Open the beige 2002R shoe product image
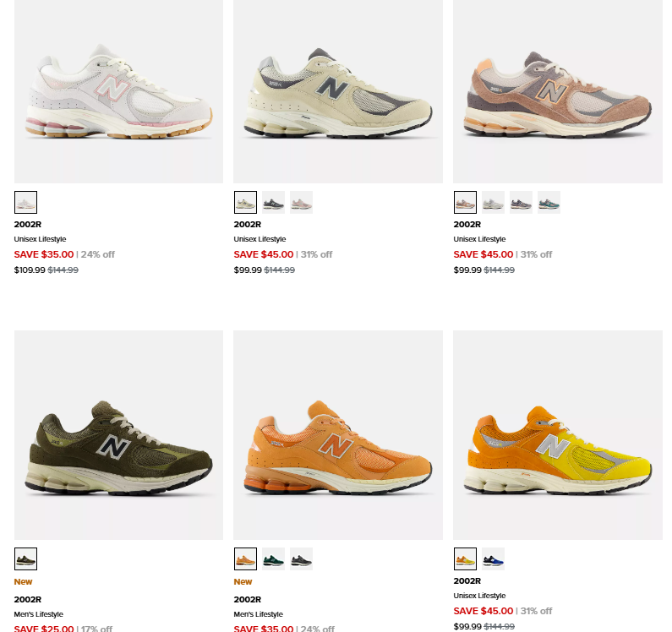The width and height of the screenshot is (672, 632). [338, 91]
